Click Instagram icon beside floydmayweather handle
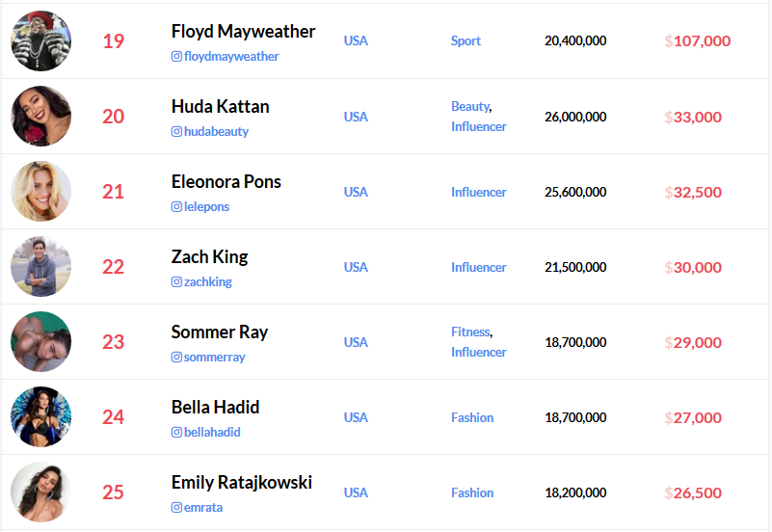The width and height of the screenshot is (772, 532). 176,57
